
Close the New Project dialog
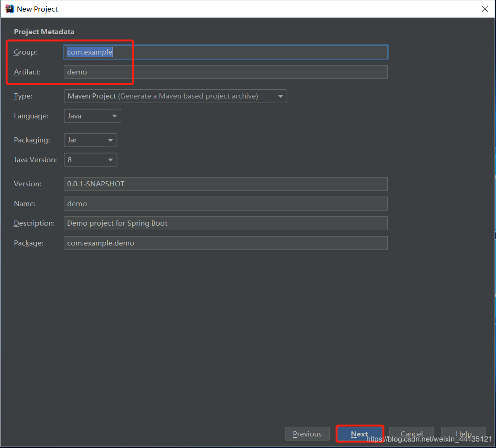coord(484,9)
